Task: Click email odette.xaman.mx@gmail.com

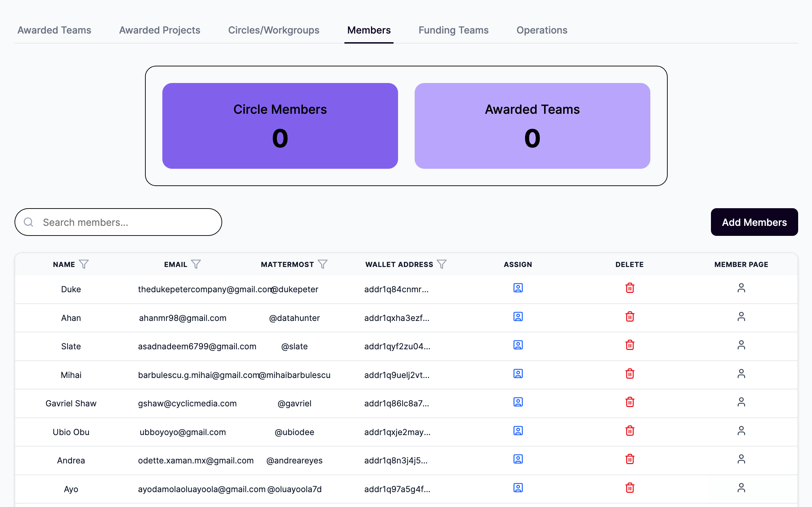Action: (x=196, y=460)
